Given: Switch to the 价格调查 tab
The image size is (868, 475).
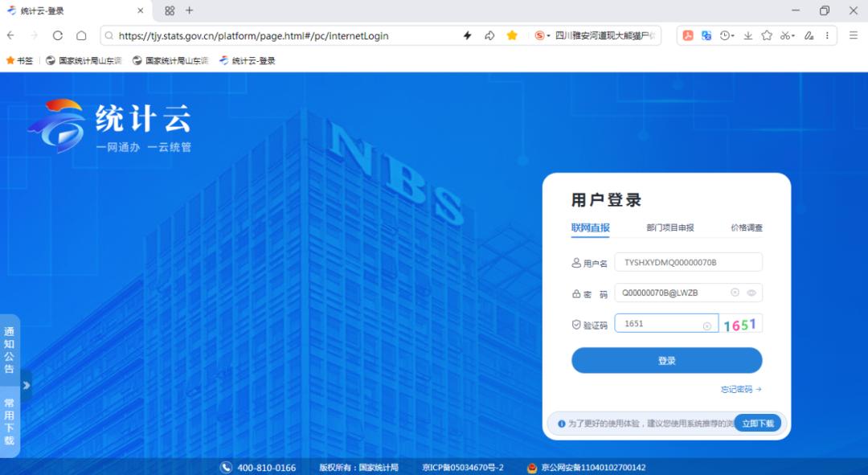Looking at the screenshot, I should (x=746, y=227).
